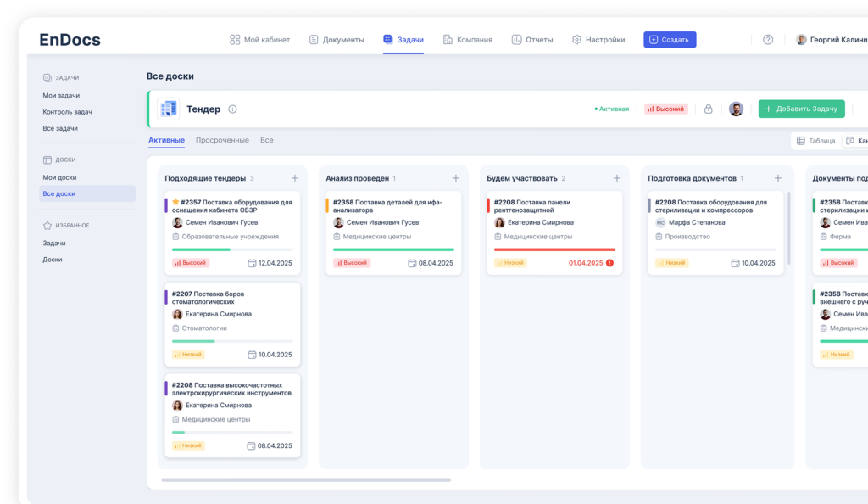Image resolution: width=868 pixels, height=504 pixels.
Task: Click the horizontal scrollbar under board
Action: (x=305, y=479)
